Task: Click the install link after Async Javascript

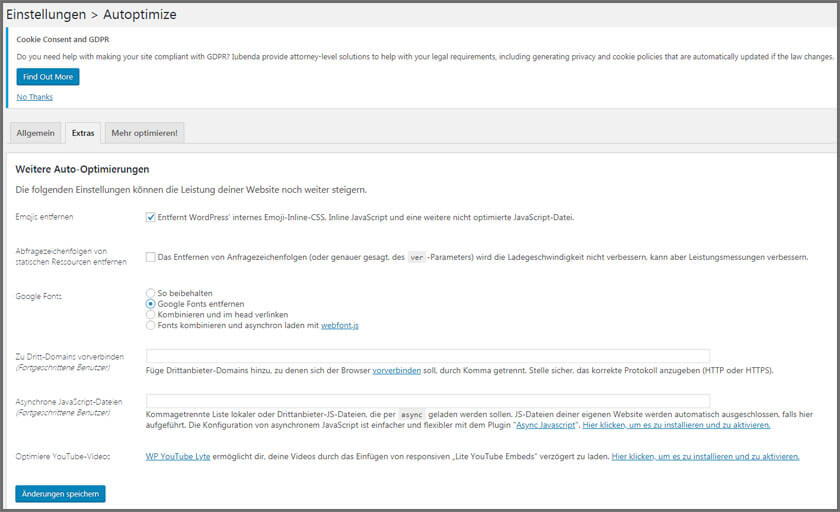Action: pos(676,424)
